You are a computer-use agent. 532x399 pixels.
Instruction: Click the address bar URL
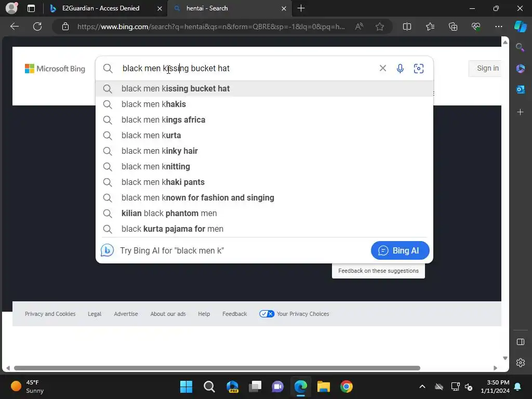pyautogui.click(x=211, y=26)
